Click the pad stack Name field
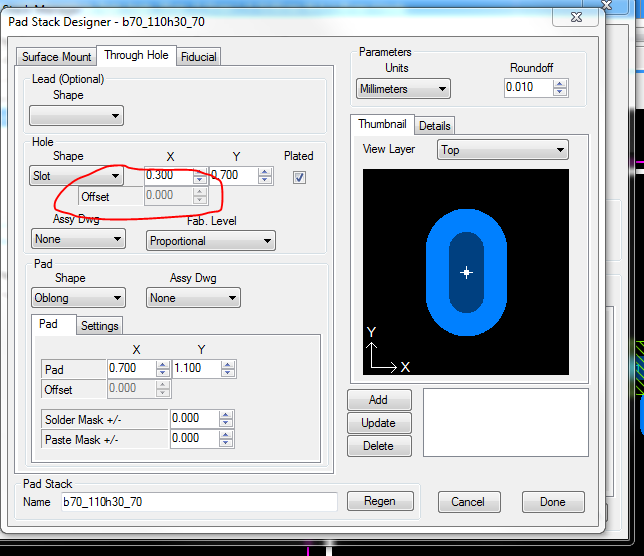Screen dimensions: 644x556 pyautogui.click(x=198, y=502)
